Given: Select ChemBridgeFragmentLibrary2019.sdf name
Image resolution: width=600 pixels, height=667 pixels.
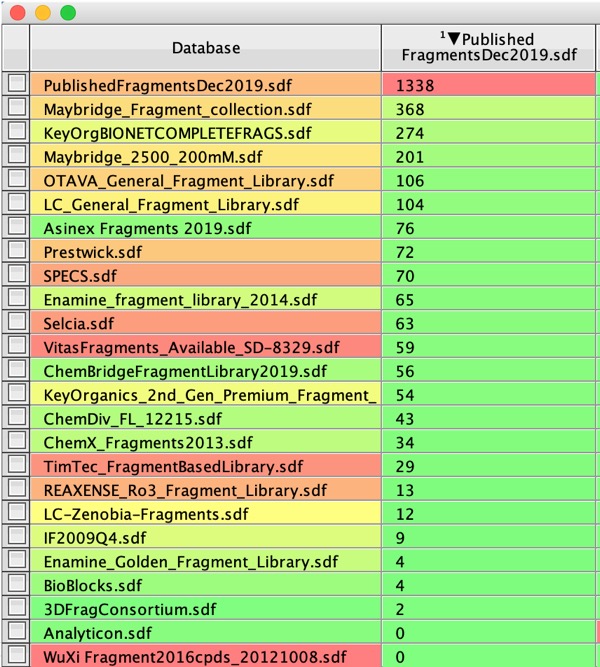Looking at the screenshot, I should point(185,371).
